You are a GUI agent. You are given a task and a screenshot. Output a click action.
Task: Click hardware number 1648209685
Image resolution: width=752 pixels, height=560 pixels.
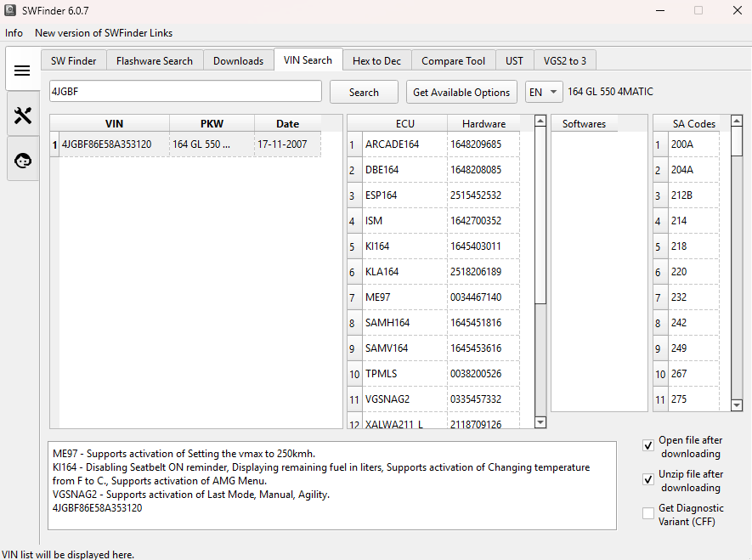(483, 144)
